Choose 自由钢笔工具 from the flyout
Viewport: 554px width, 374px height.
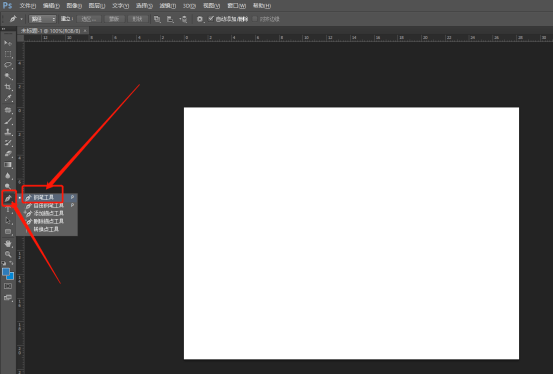(49, 205)
